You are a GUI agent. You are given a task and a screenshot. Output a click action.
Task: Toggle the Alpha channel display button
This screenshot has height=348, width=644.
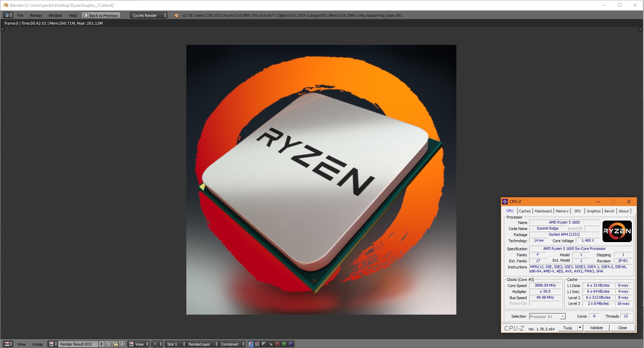[264, 344]
